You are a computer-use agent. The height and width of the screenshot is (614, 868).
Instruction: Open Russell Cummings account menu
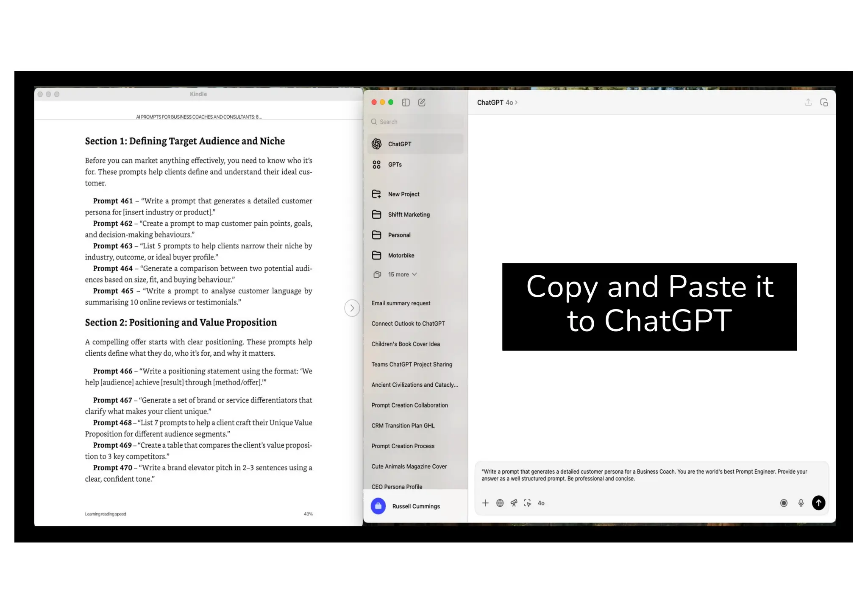(x=415, y=506)
